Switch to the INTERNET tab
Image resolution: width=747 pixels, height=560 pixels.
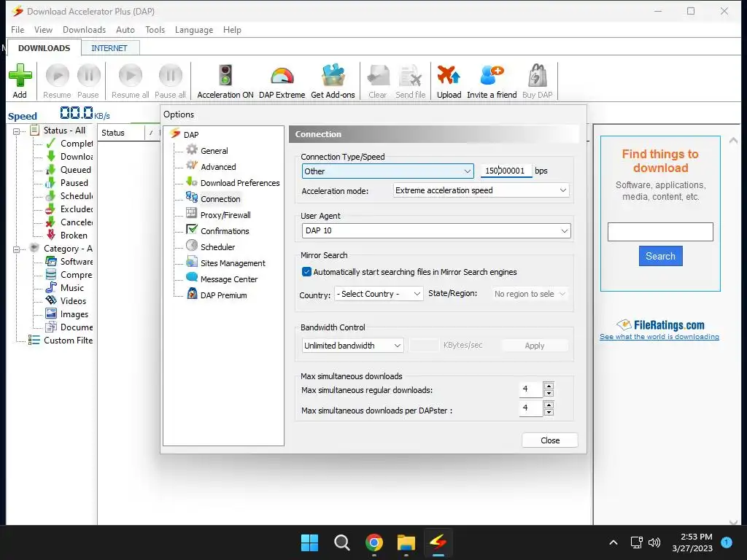(x=109, y=48)
